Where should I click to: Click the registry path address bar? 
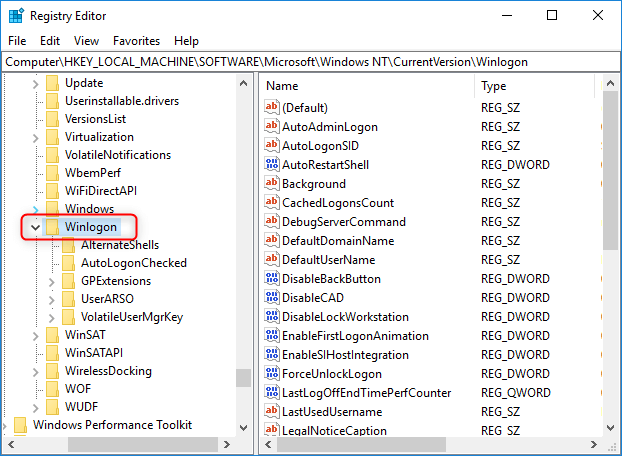click(x=310, y=61)
